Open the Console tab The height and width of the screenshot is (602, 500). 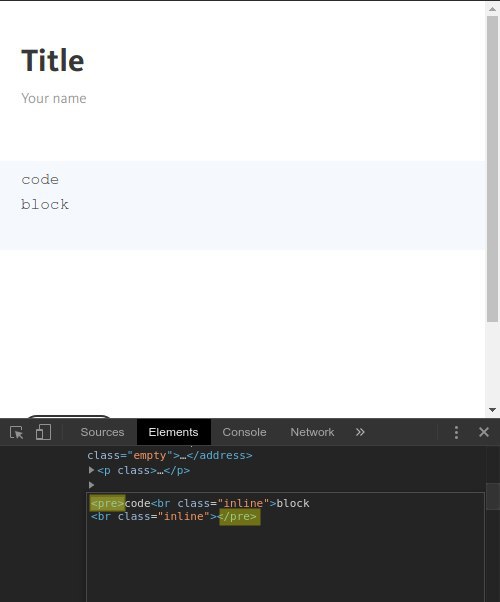(244, 432)
